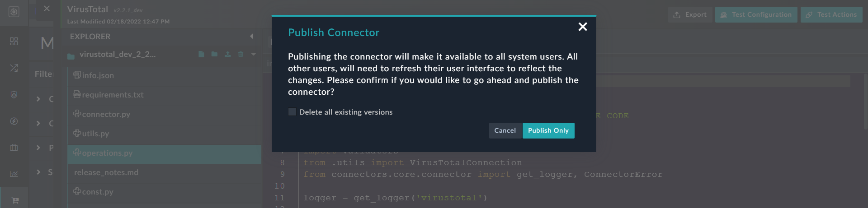
Task: Click the new folder icon in Explorer
Action: [214, 55]
